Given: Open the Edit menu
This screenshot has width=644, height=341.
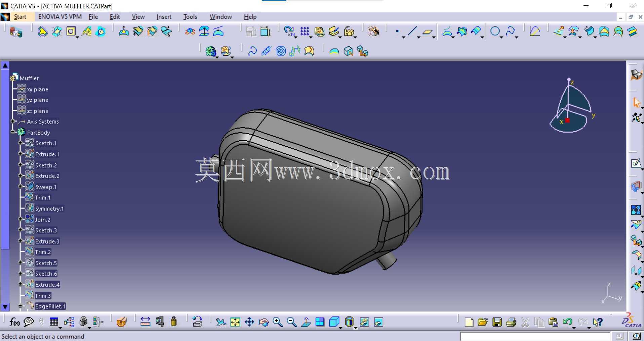Looking at the screenshot, I should click(x=115, y=17).
